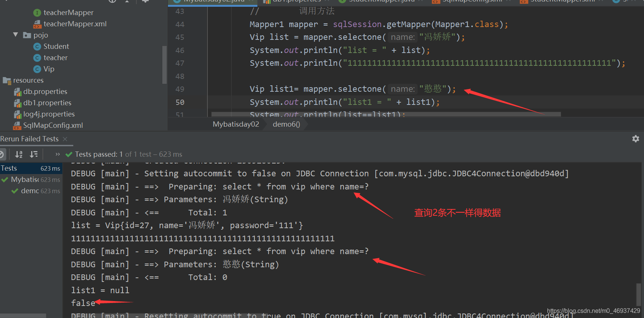Viewport: 644px width, 318px height.
Task: Toggle sort tests by duration
Action: pos(34,154)
